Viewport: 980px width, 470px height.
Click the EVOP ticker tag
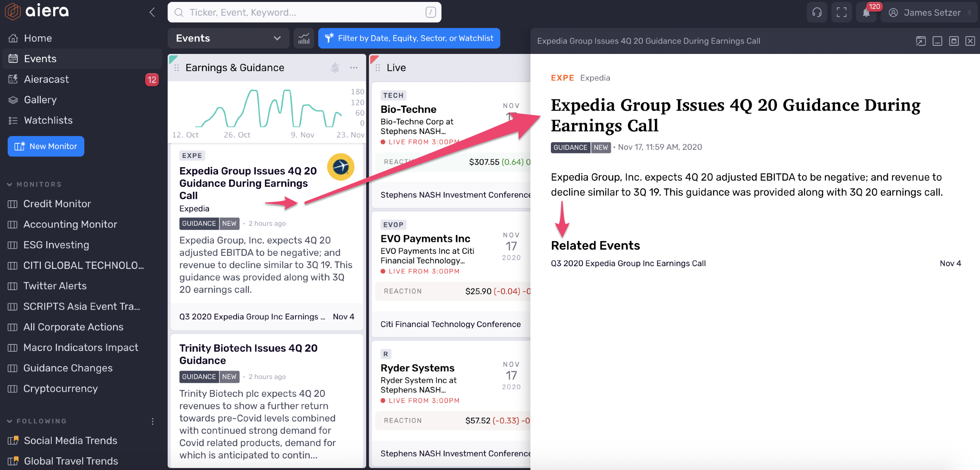point(393,225)
